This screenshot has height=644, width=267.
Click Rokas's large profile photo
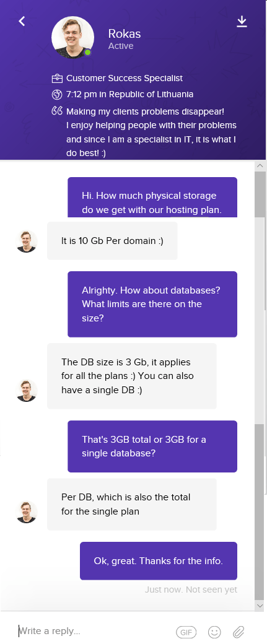(x=72, y=37)
